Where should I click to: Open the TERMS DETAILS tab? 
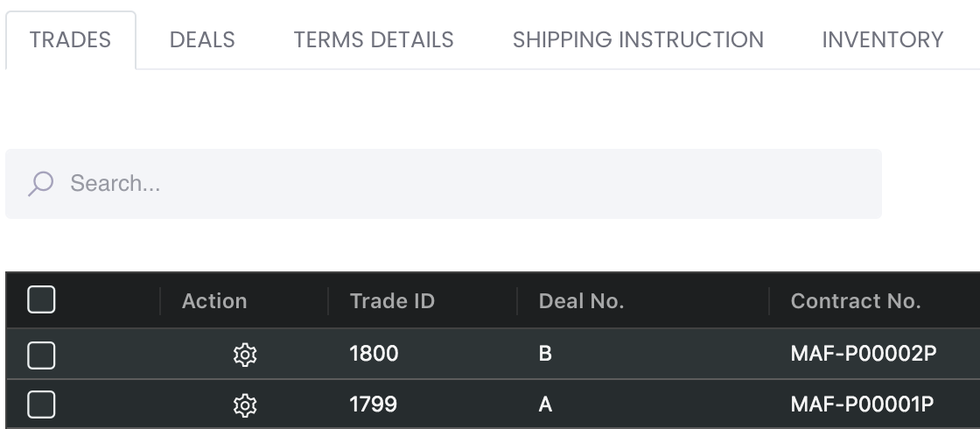(374, 40)
